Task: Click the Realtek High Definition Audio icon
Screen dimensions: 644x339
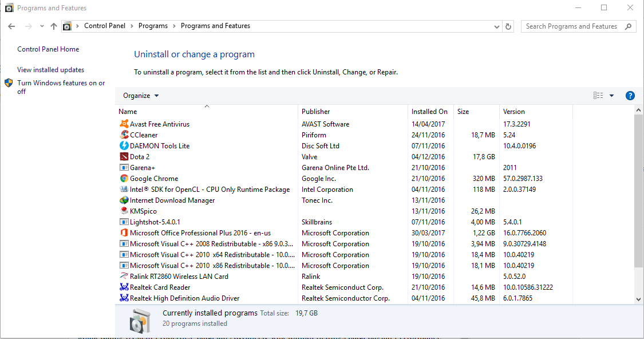Action: point(124,298)
